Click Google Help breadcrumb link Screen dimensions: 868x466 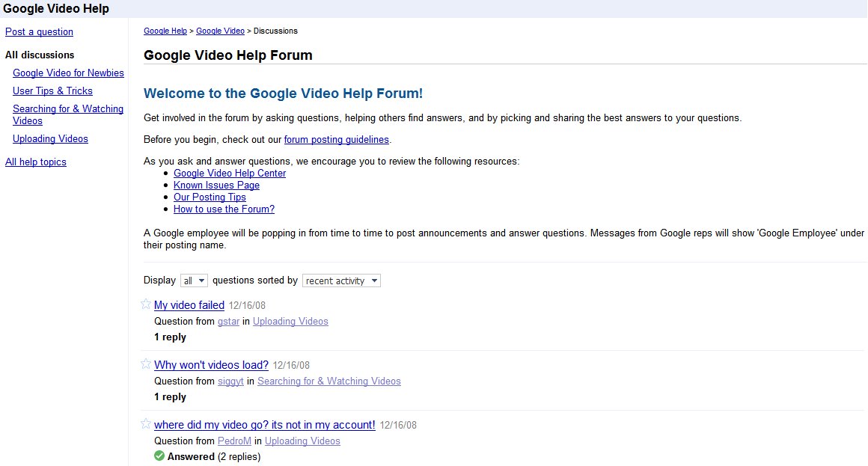(165, 31)
